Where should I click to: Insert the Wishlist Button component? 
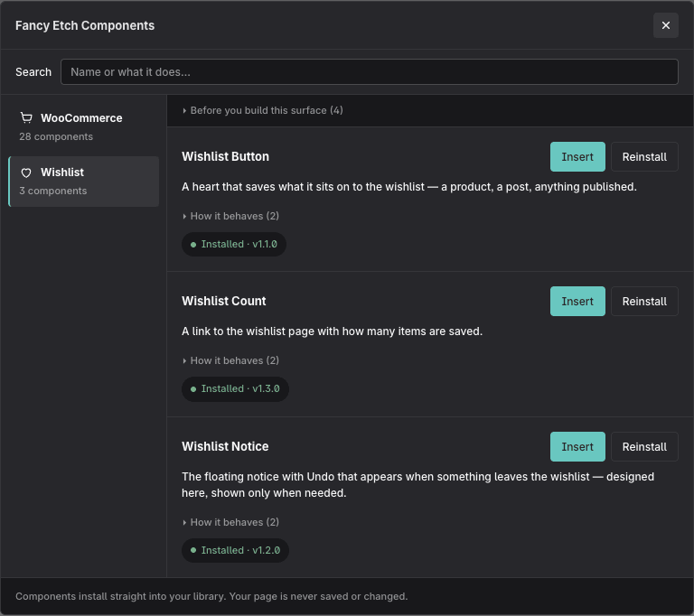[577, 156]
